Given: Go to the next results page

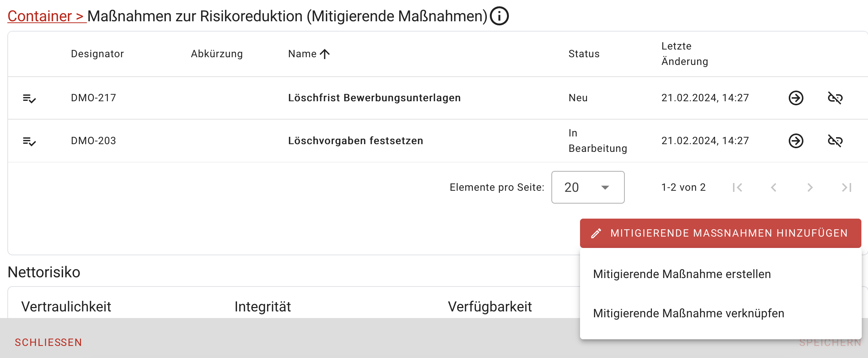Looking at the screenshot, I should [810, 187].
